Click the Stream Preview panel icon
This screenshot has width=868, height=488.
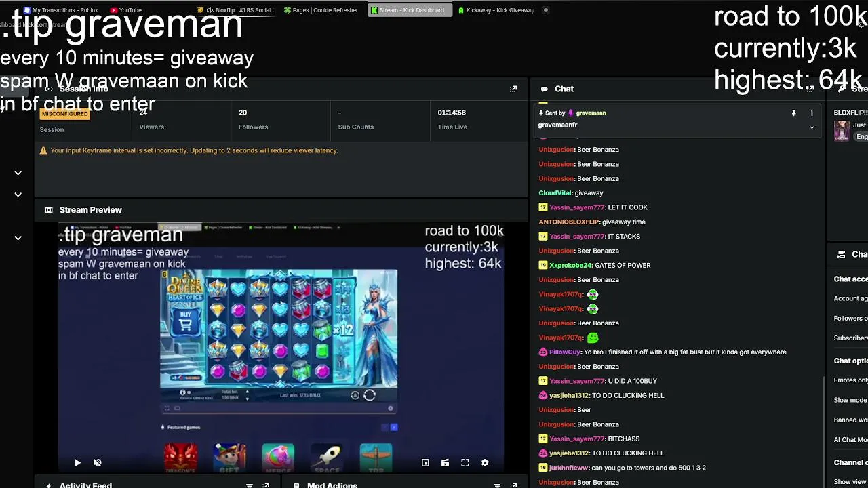[49, 210]
